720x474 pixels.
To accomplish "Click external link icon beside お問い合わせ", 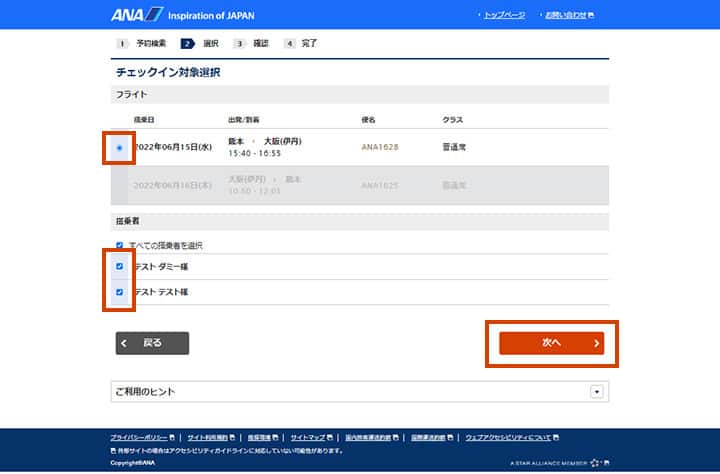I will (591, 16).
